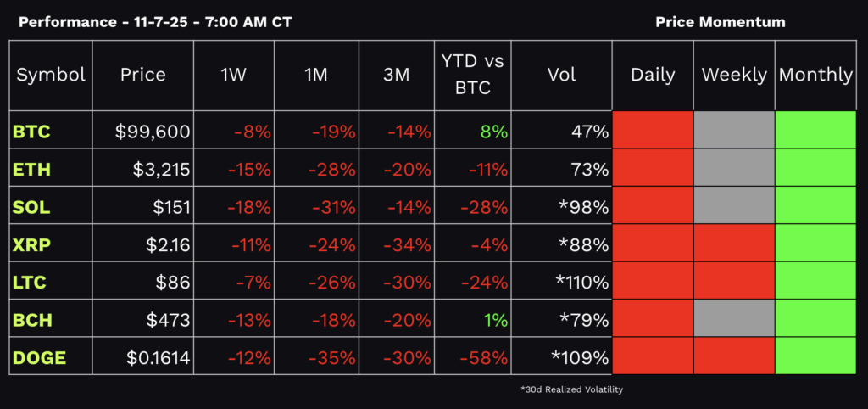Click DOGE's green Monthly momentum cell
The width and height of the screenshot is (868, 409).
[815, 356]
